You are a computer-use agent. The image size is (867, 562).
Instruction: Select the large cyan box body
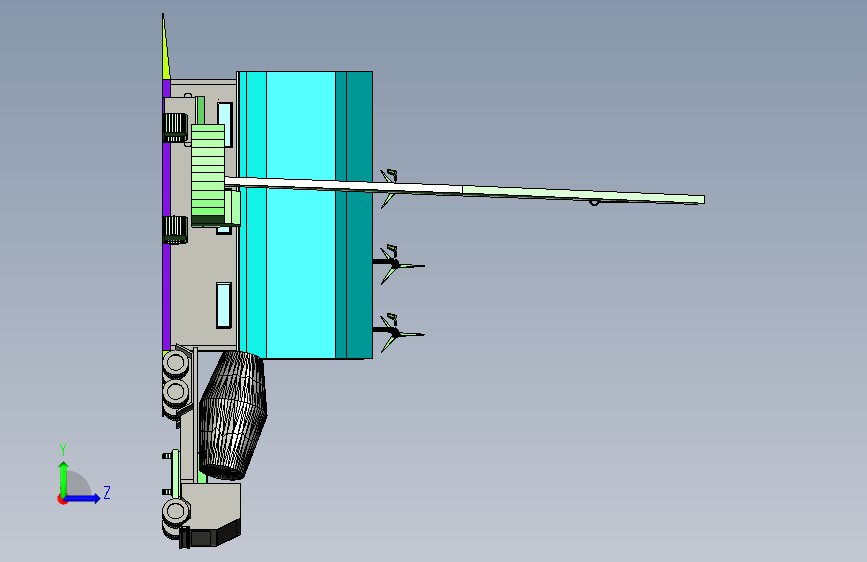[301, 215]
